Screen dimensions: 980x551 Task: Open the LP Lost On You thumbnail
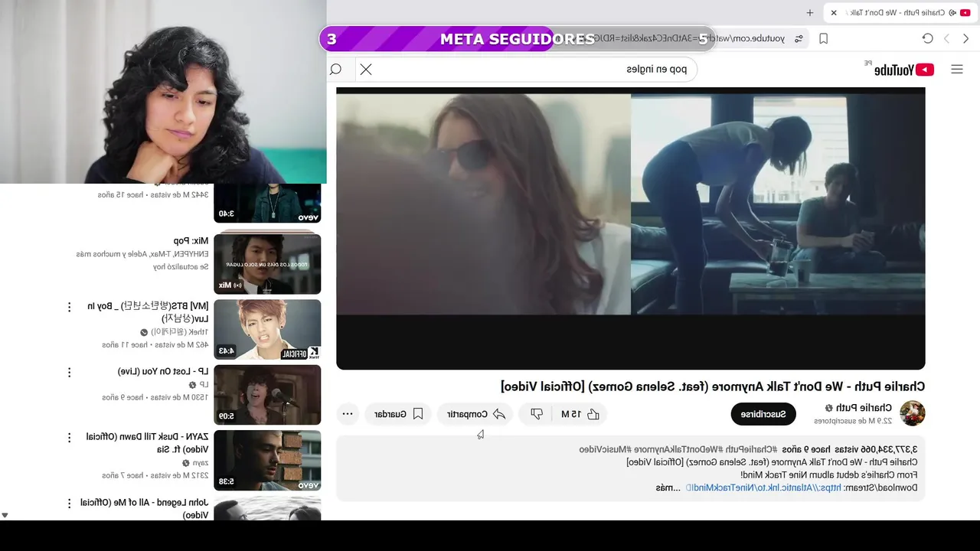coord(267,395)
